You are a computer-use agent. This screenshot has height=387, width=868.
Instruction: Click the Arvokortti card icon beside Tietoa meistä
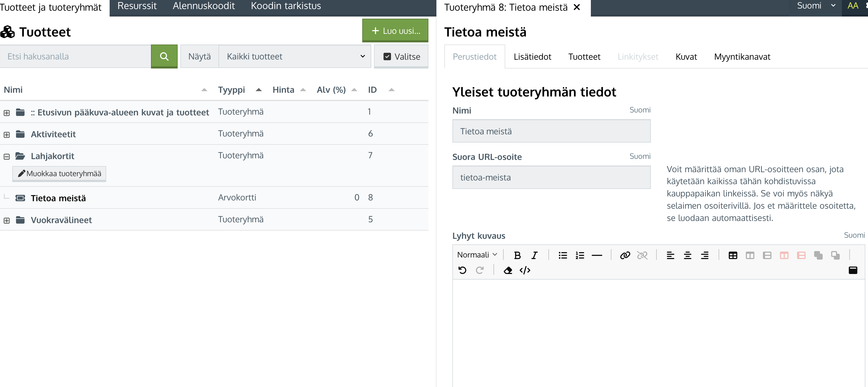click(20, 198)
